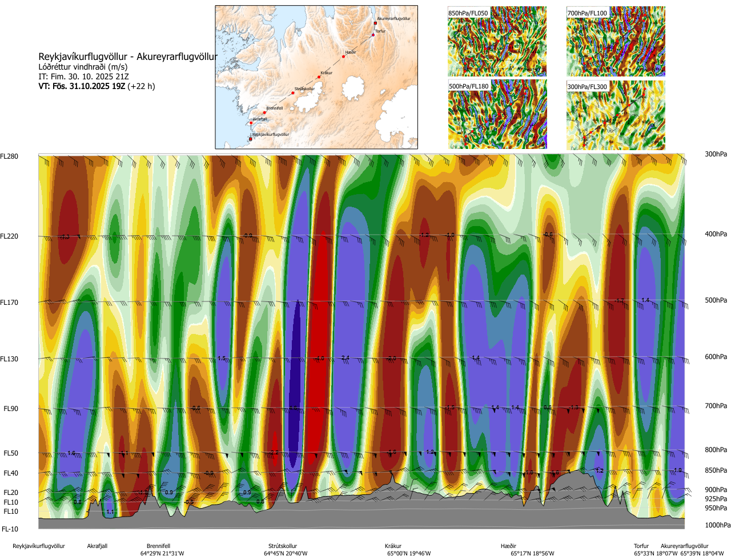Click Torfur label below the cross-section
Screen dimensions: 731x560
coord(641,546)
